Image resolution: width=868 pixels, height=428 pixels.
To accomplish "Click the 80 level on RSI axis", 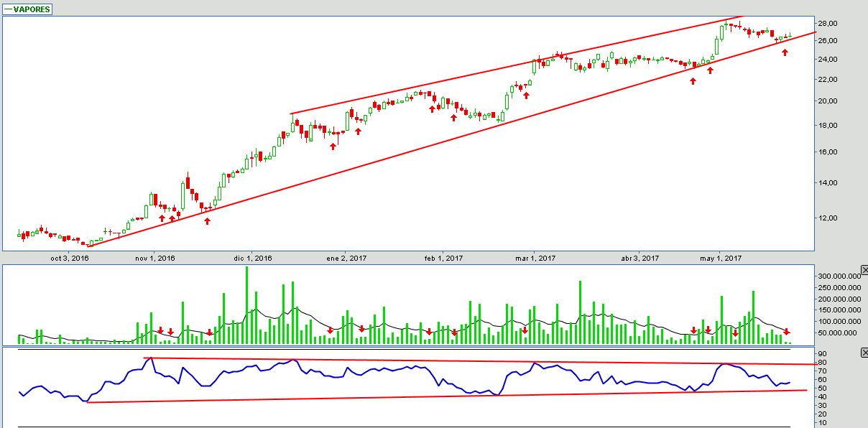I will click(823, 363).
